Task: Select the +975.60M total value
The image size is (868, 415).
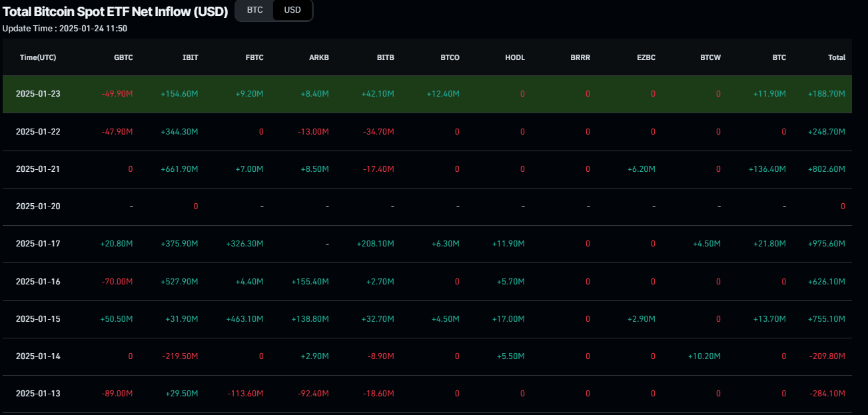Action: [826, 244]
